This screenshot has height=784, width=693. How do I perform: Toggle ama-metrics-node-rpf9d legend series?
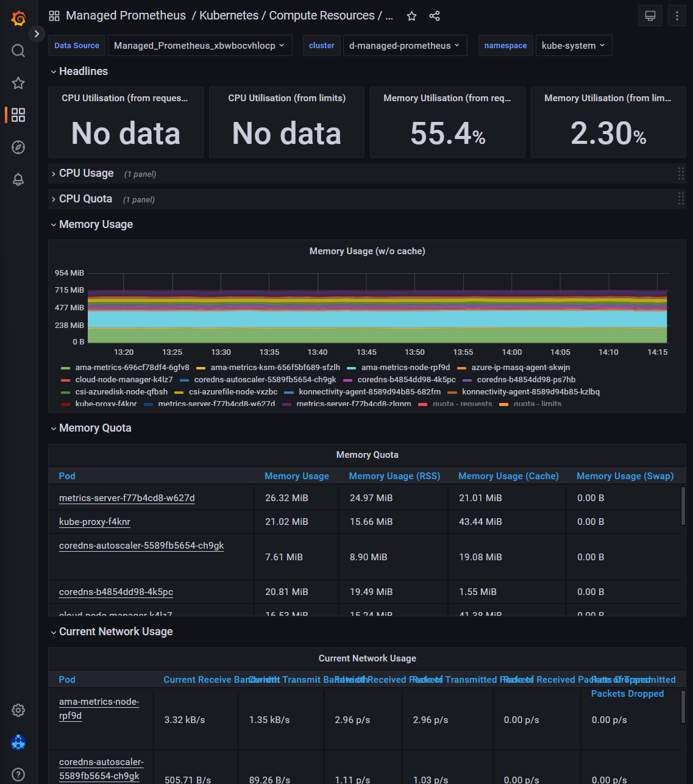tap(405, 368)
